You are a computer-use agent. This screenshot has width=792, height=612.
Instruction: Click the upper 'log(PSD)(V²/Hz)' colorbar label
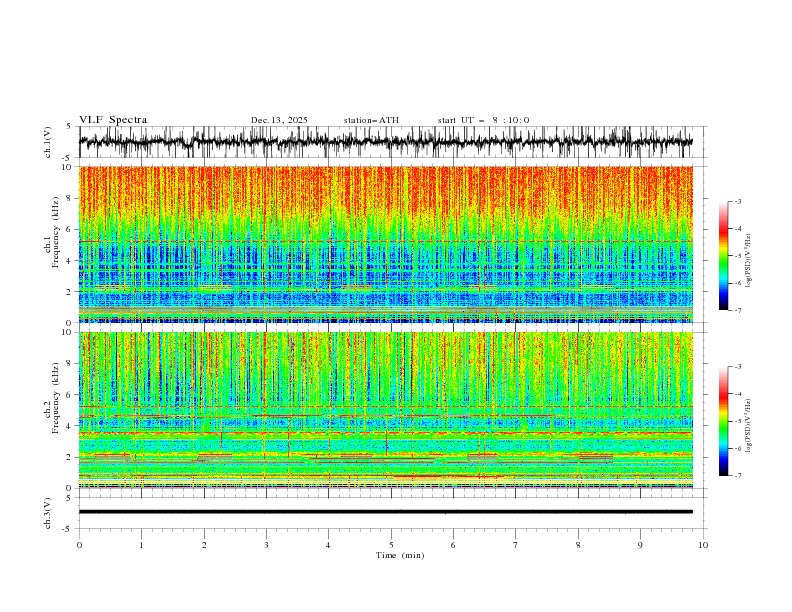(749, 261)
